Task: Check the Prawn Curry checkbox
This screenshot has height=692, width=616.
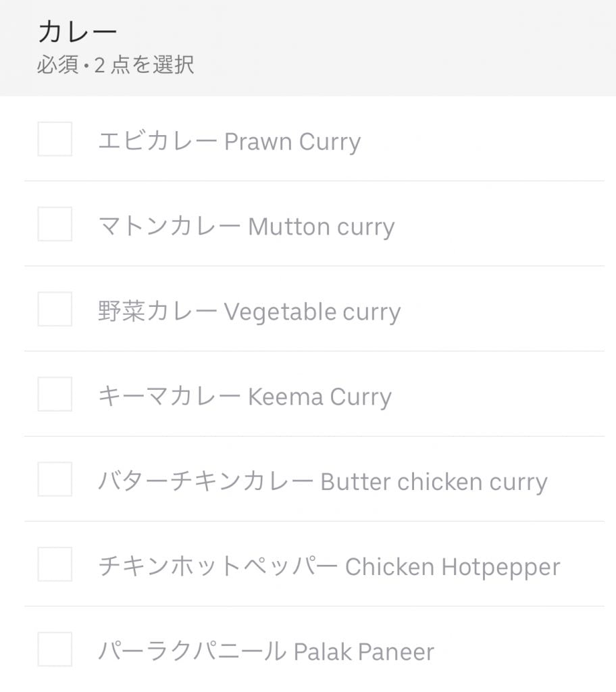Action: (55, 139)
